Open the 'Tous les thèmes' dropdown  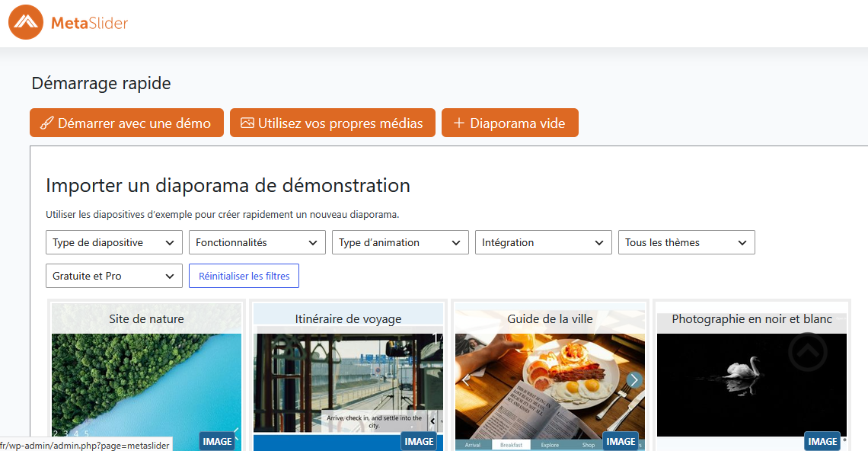tap(687, 243)
